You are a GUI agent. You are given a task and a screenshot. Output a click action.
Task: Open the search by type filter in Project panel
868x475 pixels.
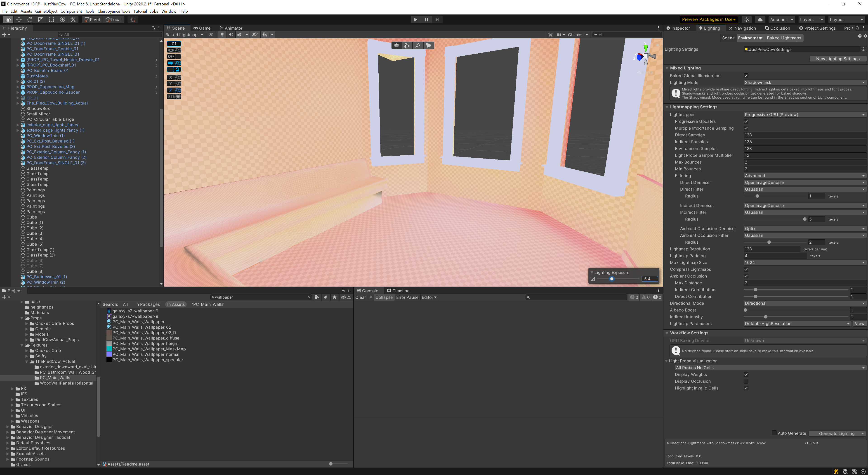click(316, 297)
